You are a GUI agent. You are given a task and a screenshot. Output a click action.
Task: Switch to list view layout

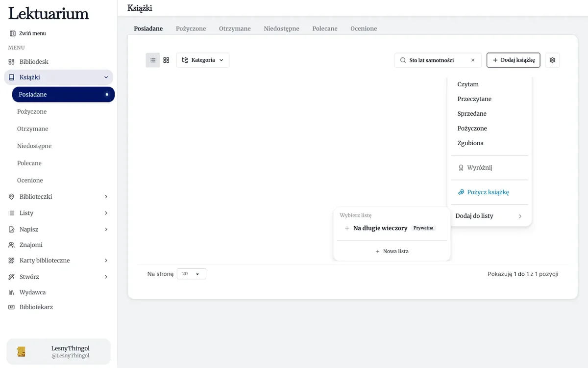(x=153, y=60)
